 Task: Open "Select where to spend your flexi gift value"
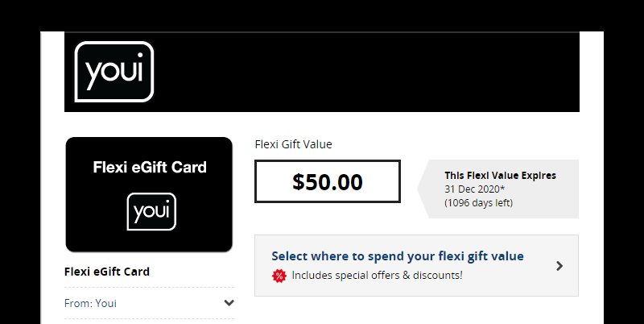pyautogui.click(x=398, y=256)
